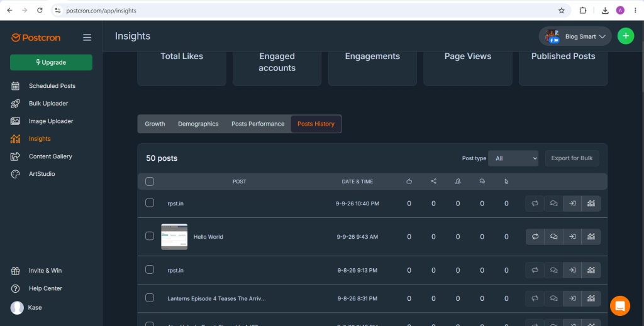Image resolution: width=644 pixels, height=326 pixels.
Task: Bookmark this page with the star icon
Action: point(562,11)
